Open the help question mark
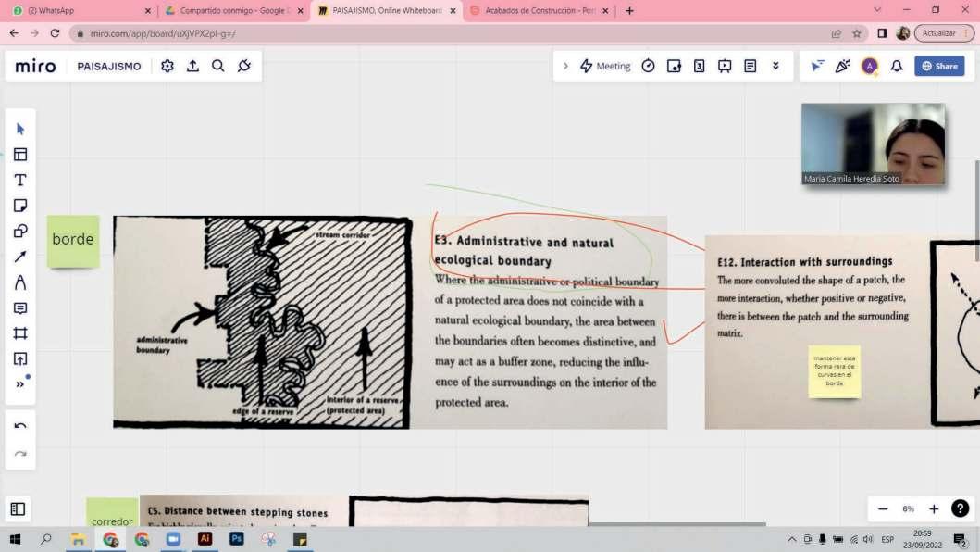Screen dimensions: 980x552 click(x=960, y=508)
